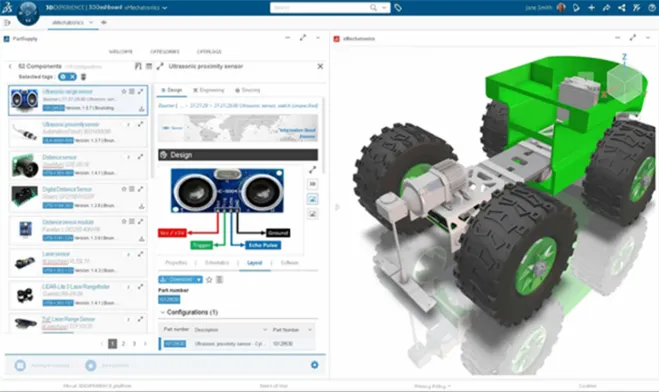This screenshot has height=392, width=659.
Task: Open the help question mark icon
Action: click(x=652, y=8)
